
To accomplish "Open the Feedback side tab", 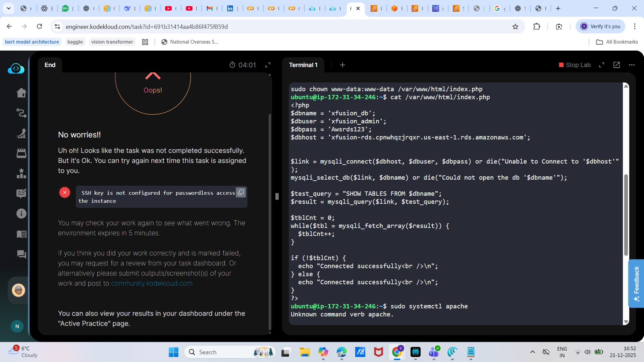I will [636, 283].
